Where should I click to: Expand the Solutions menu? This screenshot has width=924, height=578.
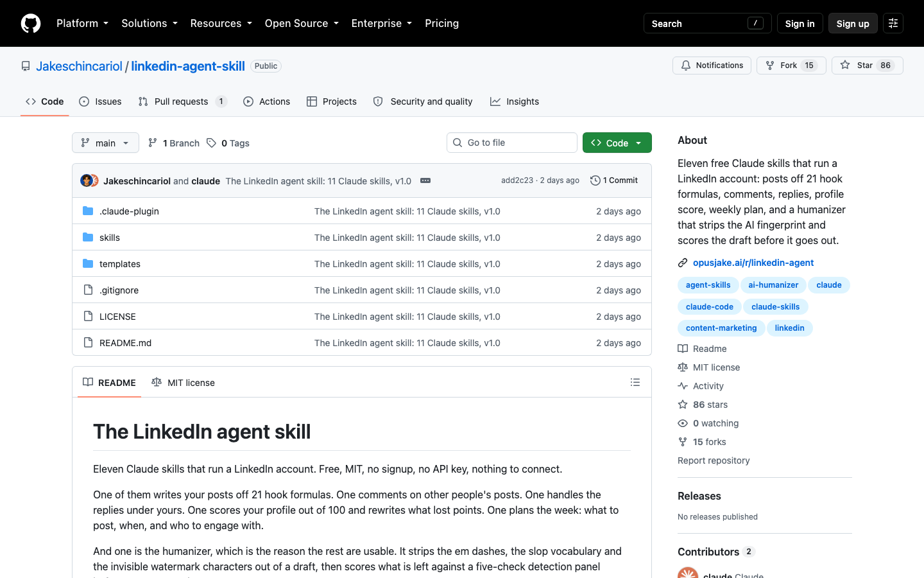point(150,23)
